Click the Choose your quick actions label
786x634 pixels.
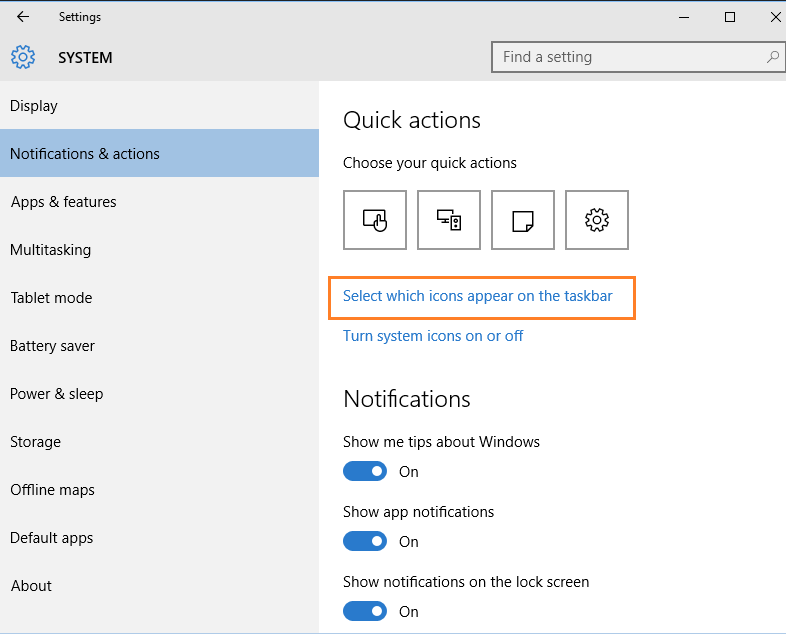pos(430,163)
